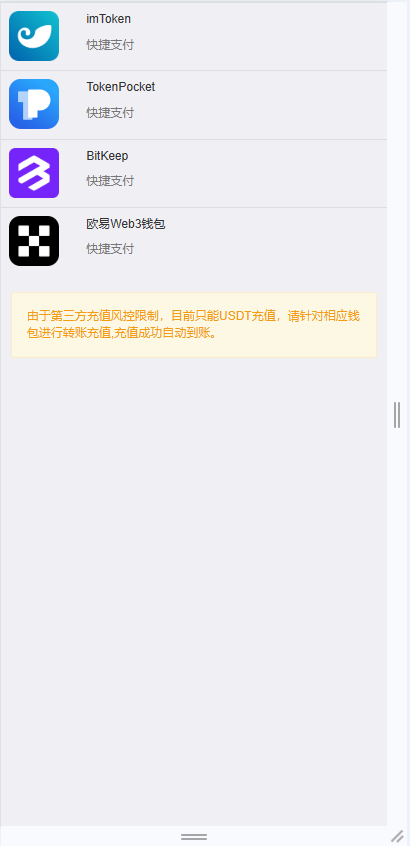Click 快捷支付 under TokenPocket
This screenshot has width=410, height=846.
[x=110, y=113]
